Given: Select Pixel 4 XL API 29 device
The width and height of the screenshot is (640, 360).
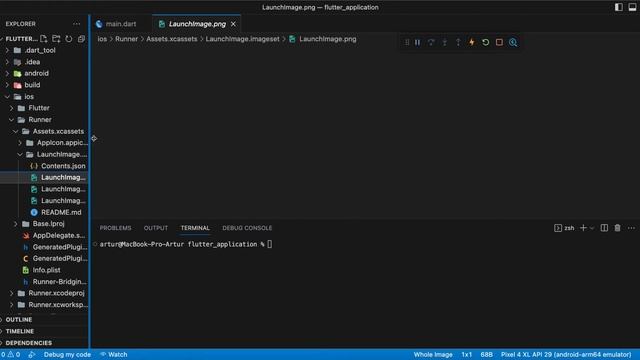Looking at the screenshot, I should 566,354.
